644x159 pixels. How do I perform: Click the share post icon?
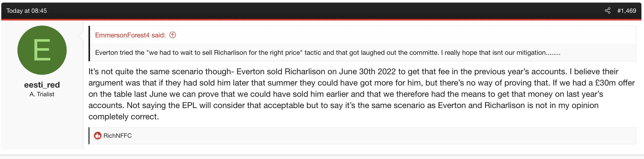[x=607, y=11]
